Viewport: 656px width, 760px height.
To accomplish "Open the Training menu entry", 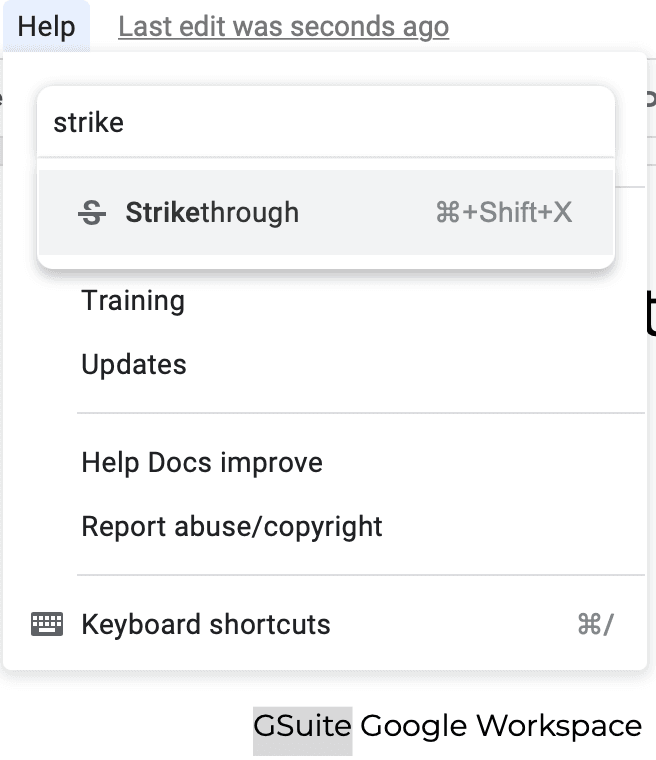I will tap(133, 301).
